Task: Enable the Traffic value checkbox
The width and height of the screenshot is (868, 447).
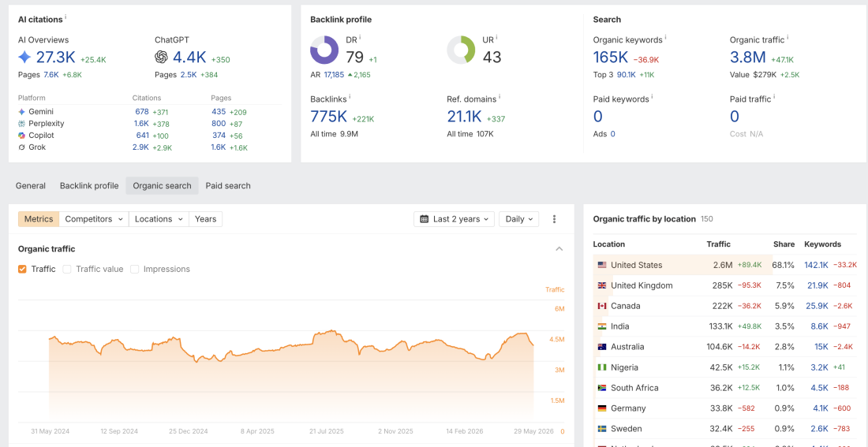Action: pyautogui.click(x=67, y=269)
